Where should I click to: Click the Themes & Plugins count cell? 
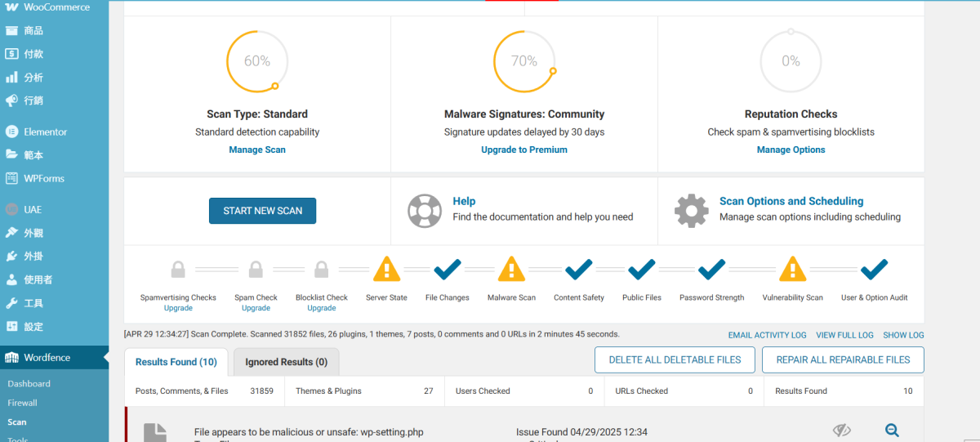[364, 391]
